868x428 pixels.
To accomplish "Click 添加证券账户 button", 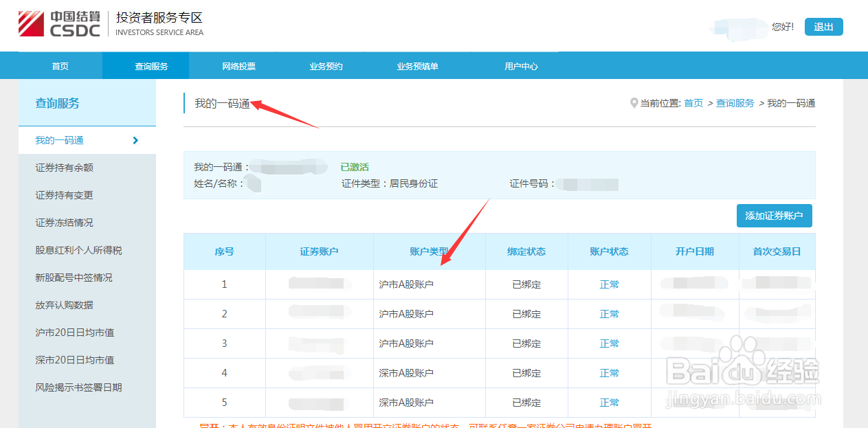I will [x=774, y=216].
